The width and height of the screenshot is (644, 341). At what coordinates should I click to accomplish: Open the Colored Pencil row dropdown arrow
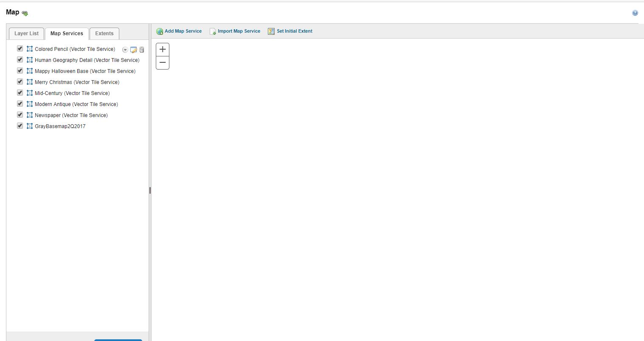(x=125, y=50)
